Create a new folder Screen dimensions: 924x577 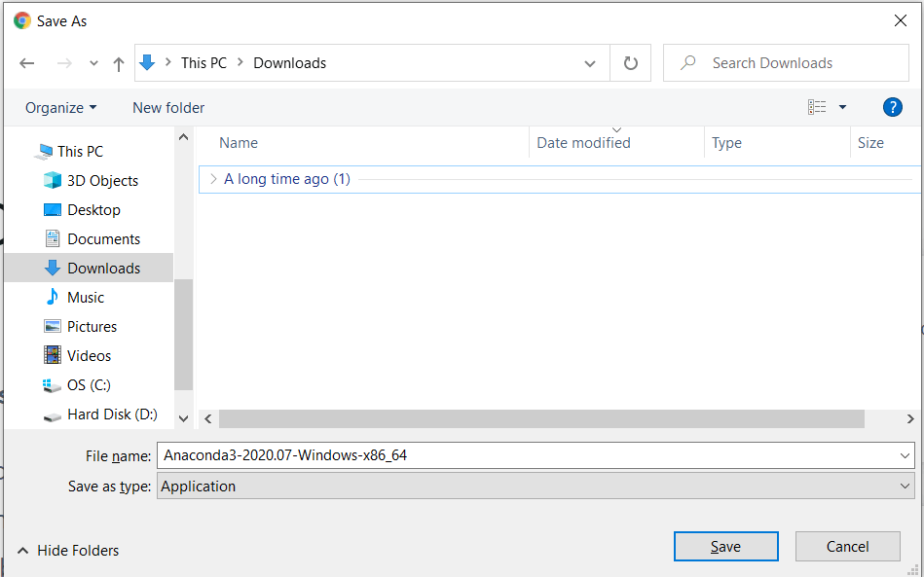point(167,107)
